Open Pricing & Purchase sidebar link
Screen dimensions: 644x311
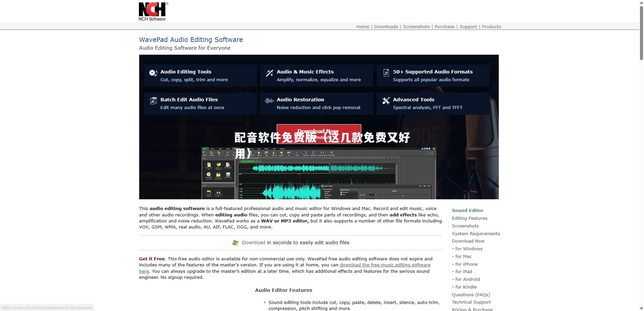pyautogui.click(x=472, y=309)
